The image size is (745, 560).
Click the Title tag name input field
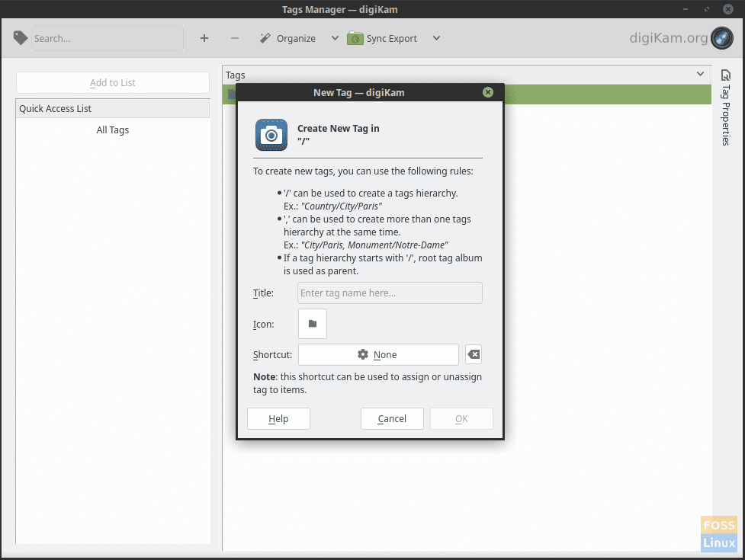pos(390,293)
